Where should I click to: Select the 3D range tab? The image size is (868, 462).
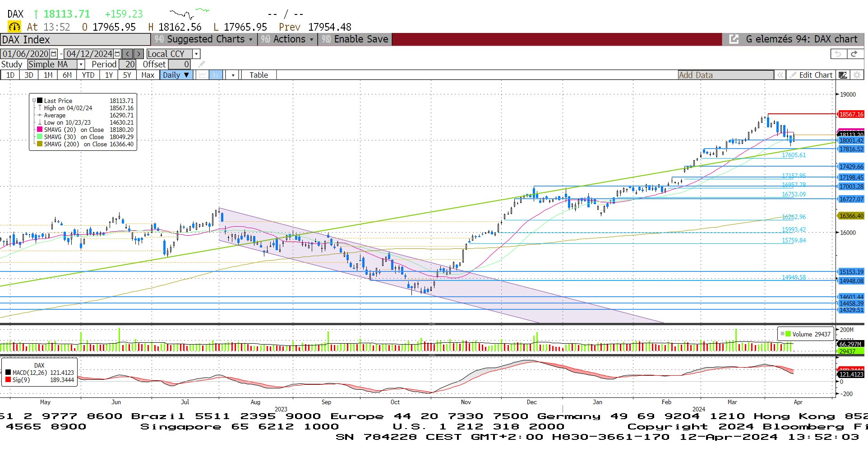pyautogui.click(x=29, y=75)
